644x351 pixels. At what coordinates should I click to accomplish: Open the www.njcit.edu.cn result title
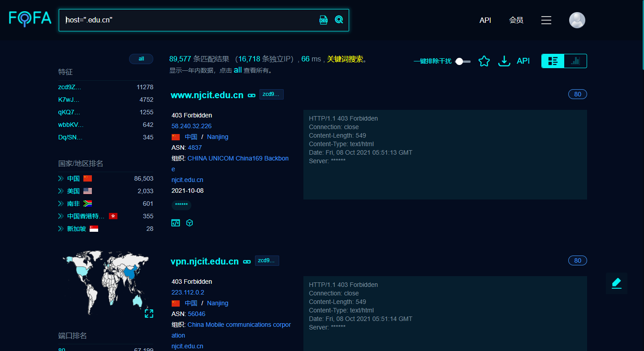tap(207, 95)
